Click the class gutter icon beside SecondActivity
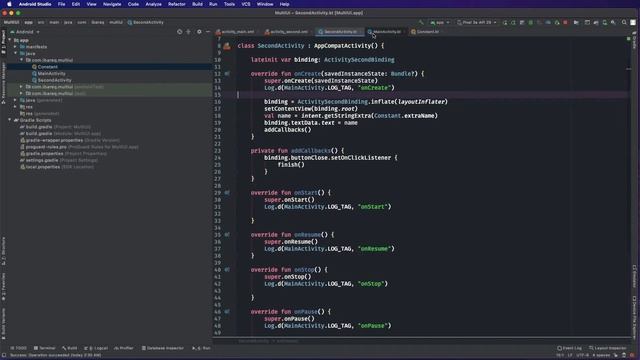This screenshot has width=640, height=360. (x=227, y=46)
